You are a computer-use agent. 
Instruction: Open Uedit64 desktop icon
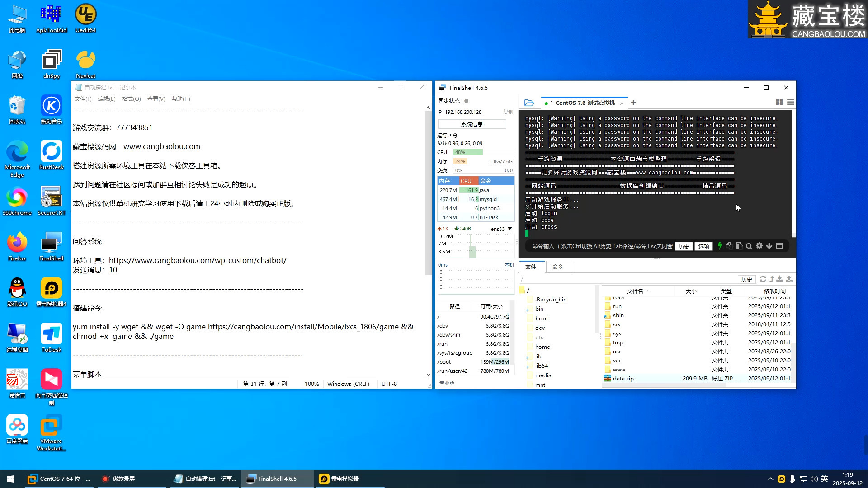click(x=85, y=19)
